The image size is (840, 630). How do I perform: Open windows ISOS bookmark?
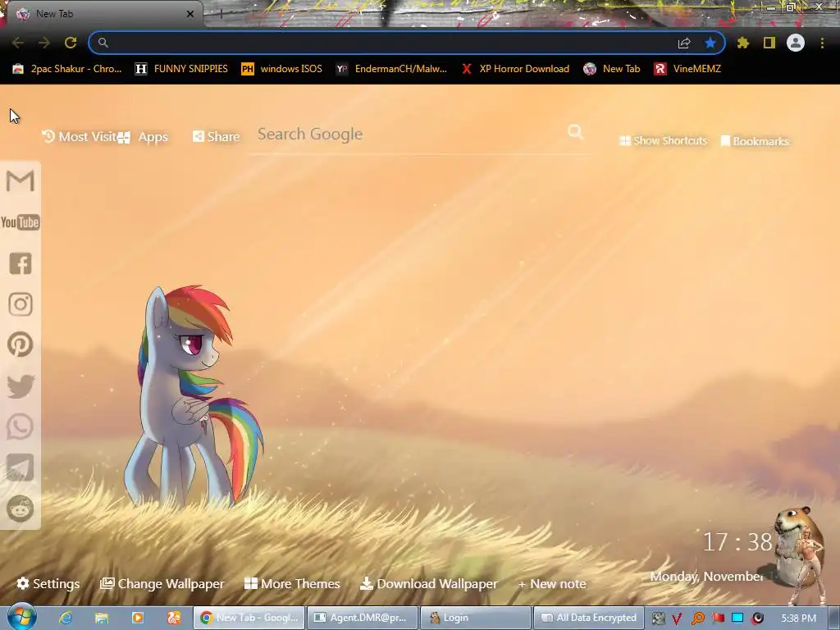click(x=282, y=69)
